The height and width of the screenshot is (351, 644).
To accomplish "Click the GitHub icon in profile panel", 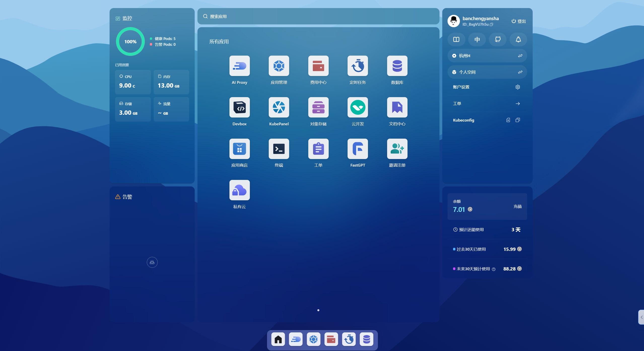I will 497,40.
